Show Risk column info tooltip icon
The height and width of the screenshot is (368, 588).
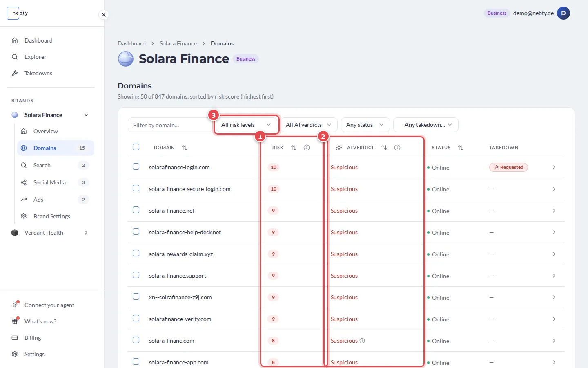(x=307, y=148)
